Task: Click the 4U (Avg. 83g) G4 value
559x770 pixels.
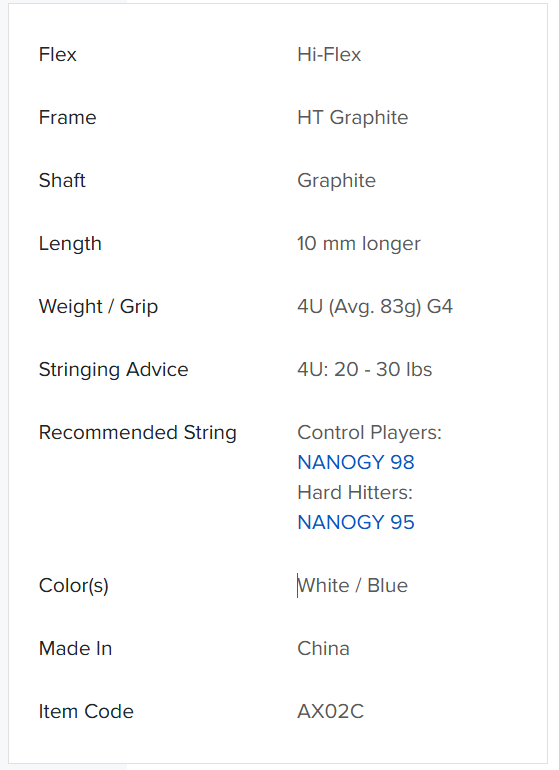Action: 375,306
